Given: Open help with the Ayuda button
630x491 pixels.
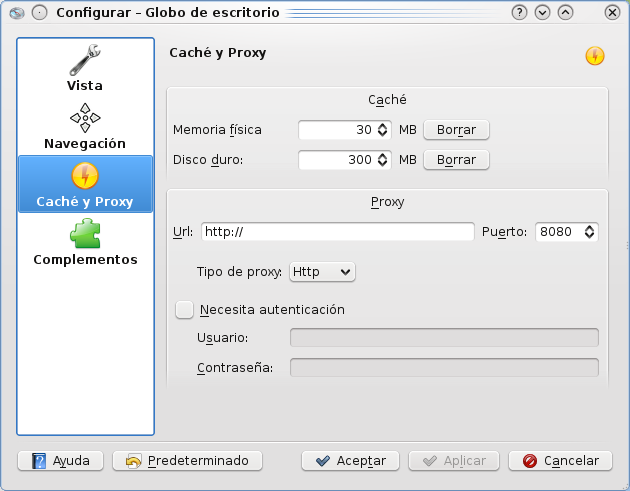Looking at the screenshot, I should (61, 461).
